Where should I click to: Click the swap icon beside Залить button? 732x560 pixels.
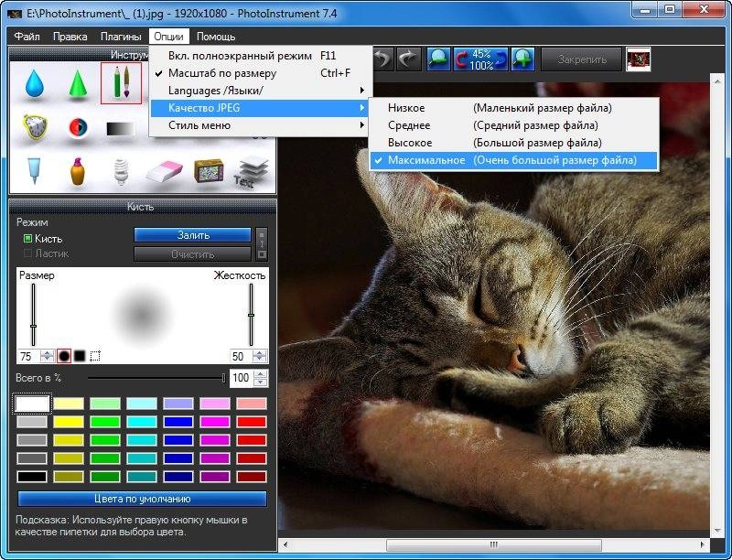tap(262, 243)
